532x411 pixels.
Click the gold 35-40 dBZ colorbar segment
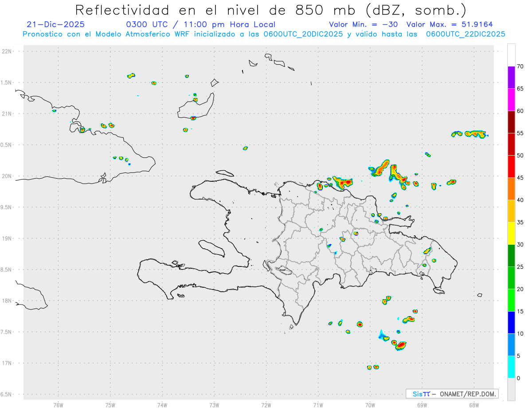click(x=511, y=211)
